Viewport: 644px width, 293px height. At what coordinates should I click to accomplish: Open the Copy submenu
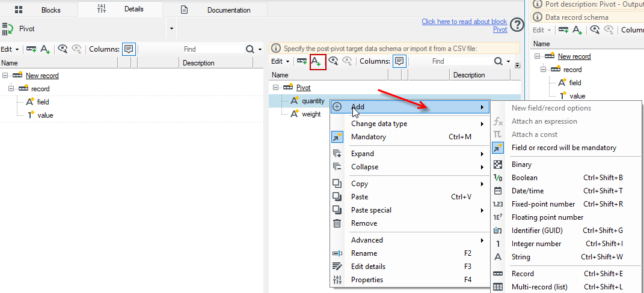(410, 184)
